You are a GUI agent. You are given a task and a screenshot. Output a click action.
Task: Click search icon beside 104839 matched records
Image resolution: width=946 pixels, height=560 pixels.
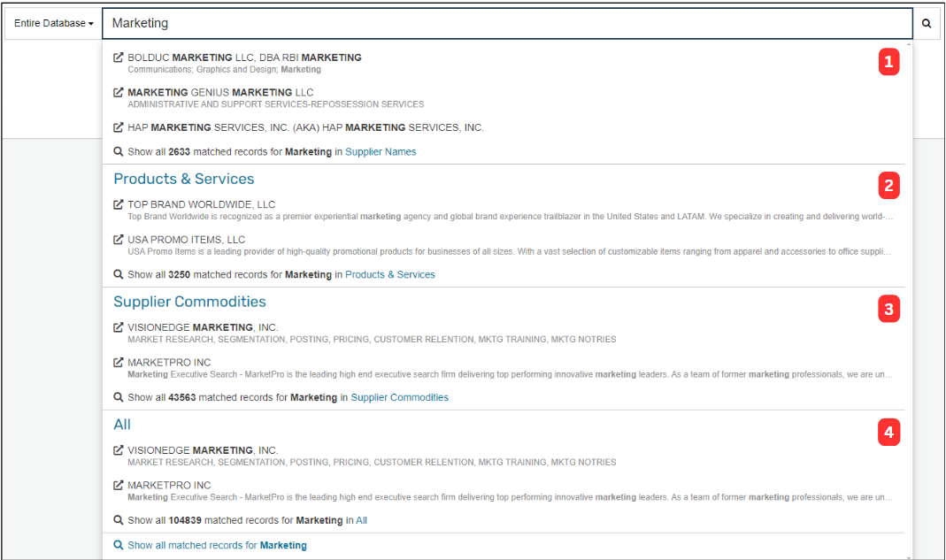click(119, 520)
